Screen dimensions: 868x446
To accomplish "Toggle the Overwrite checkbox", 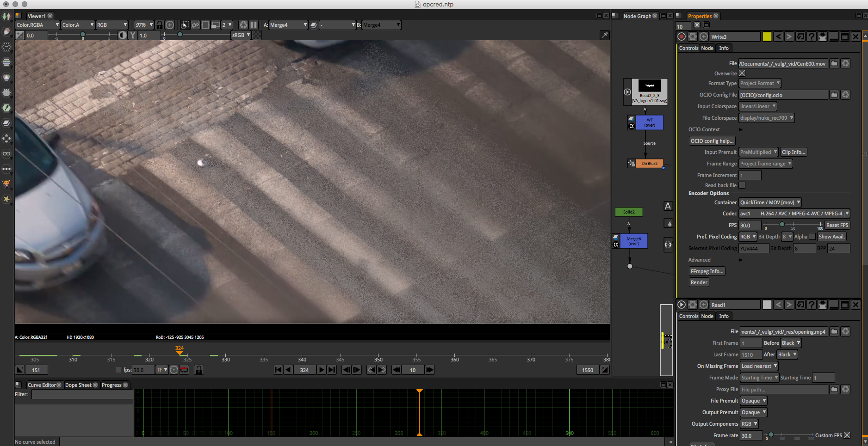I will pyautogui.click(x=742, y=73).
